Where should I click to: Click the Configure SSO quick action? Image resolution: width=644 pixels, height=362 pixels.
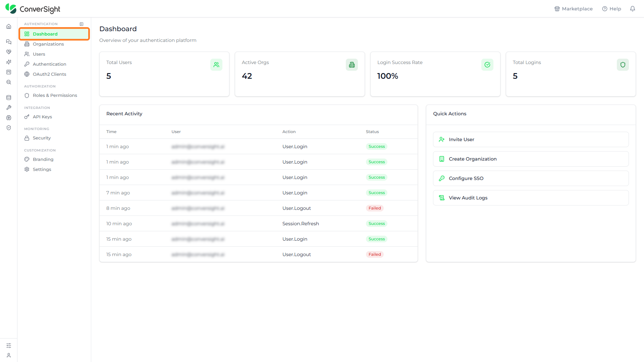coord(531,178)
